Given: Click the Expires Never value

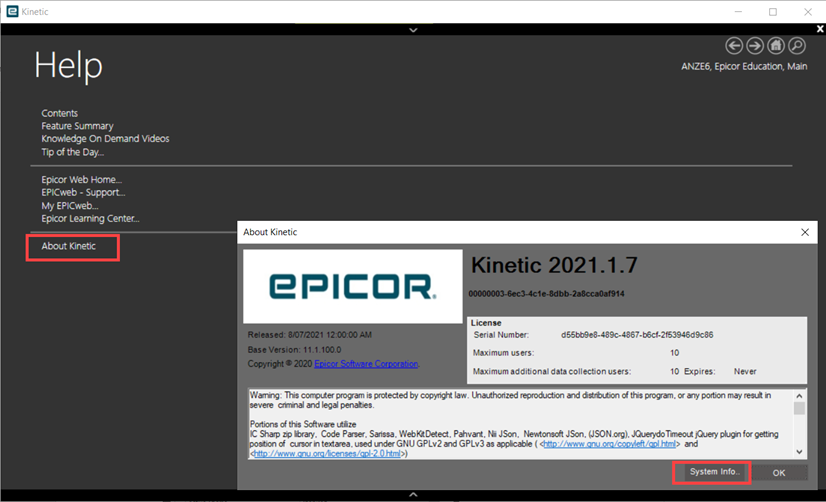Looking at the screenshot, I should tap(745, 372).
